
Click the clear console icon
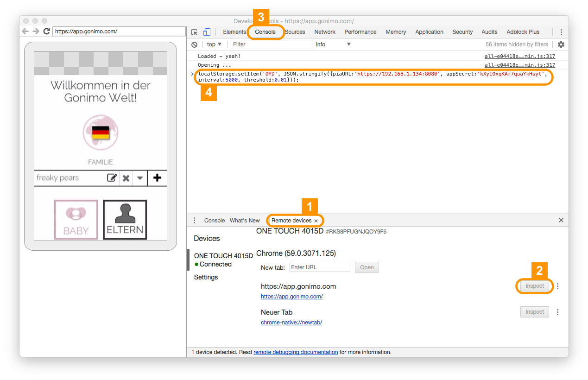click(195, 44)
